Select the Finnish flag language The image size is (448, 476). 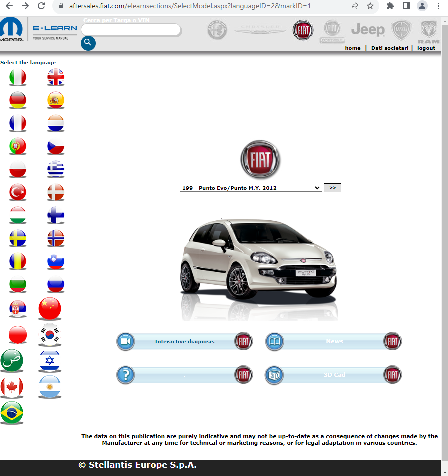coord(56,216)
